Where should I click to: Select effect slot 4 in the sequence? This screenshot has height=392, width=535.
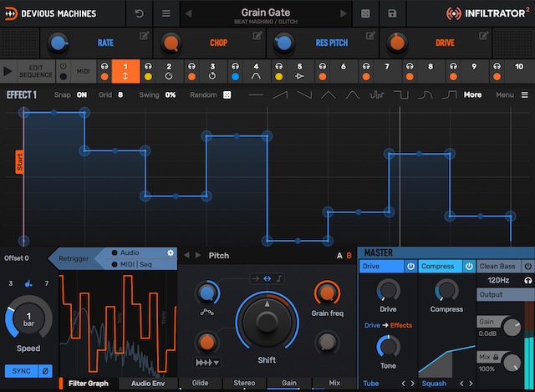[x=256, y=71]
